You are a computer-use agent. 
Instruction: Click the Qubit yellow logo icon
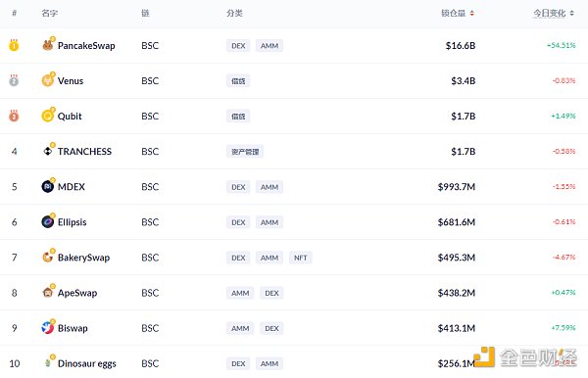coord(48,116)
